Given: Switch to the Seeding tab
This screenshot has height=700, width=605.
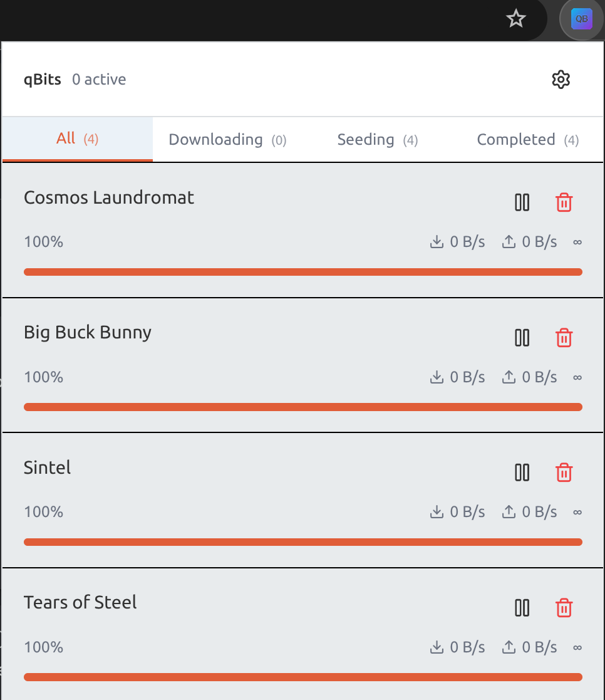Looking at the screenshot, I should pos(376,139).
